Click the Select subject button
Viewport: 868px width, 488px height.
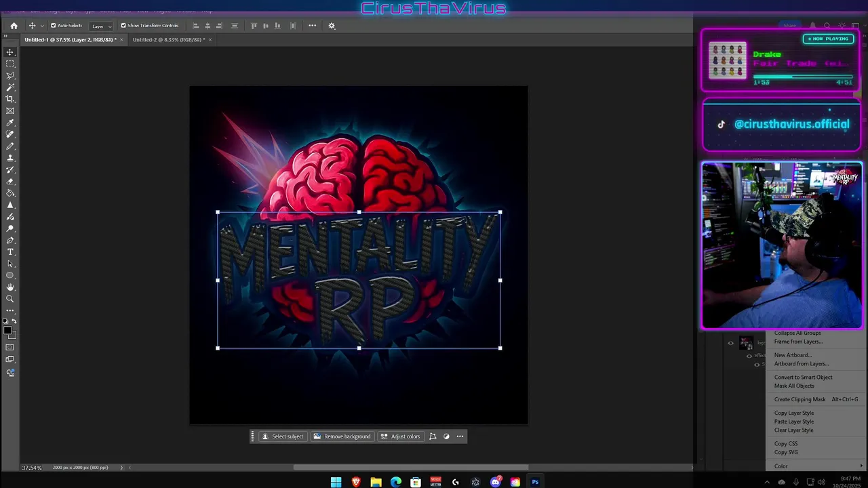click(283, 436)
